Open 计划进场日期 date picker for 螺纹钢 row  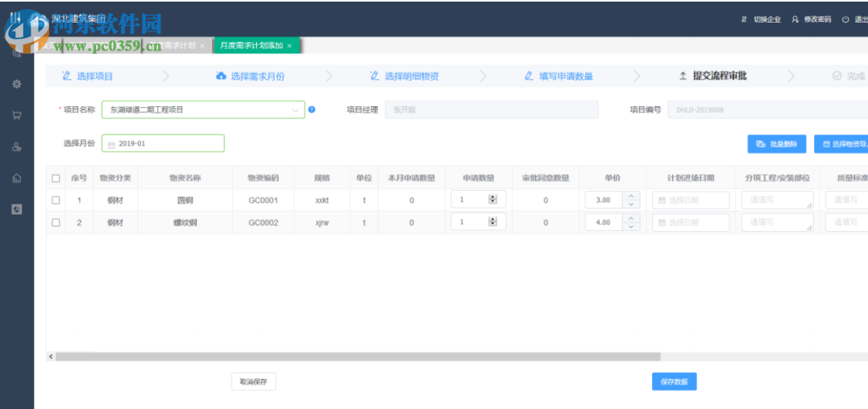691,222
